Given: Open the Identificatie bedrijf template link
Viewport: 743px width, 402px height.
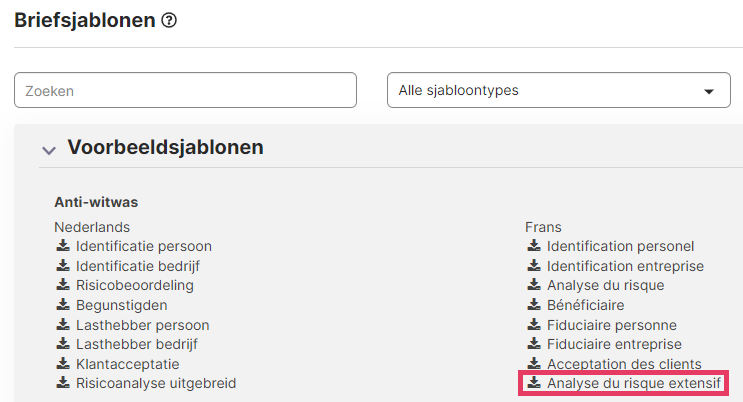Looking at the screenshot, I should (138, 266).
